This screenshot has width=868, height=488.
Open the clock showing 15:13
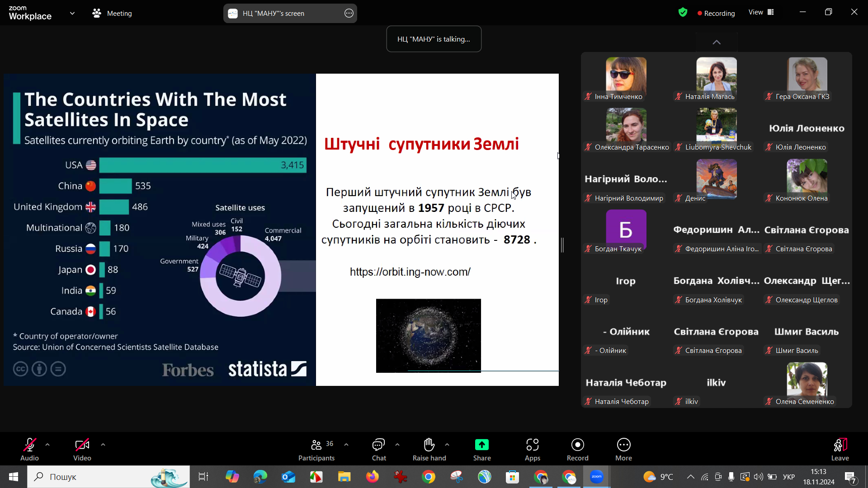818,477
